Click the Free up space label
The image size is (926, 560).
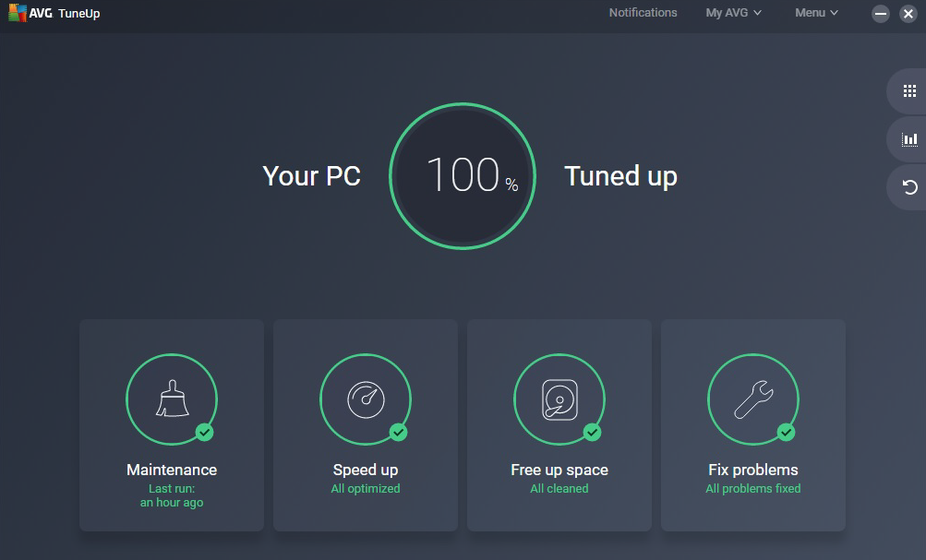tap(559, 470)
